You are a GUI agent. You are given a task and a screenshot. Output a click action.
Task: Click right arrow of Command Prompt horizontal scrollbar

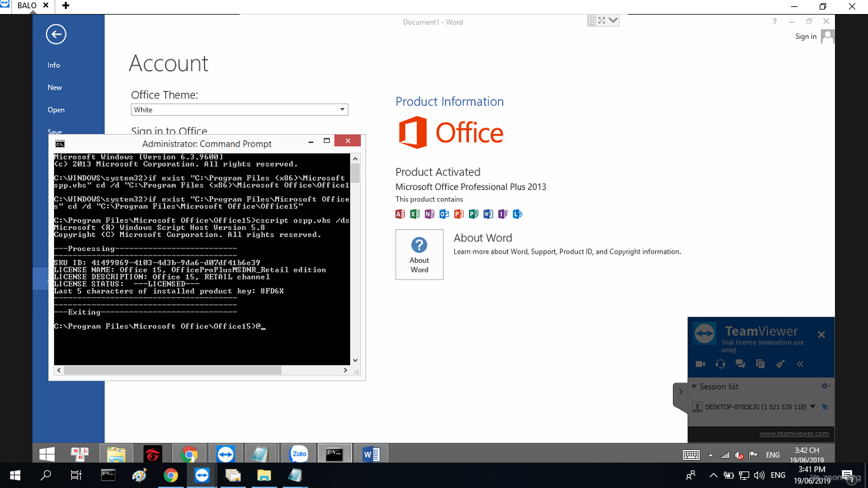click(x=345, y=370)
